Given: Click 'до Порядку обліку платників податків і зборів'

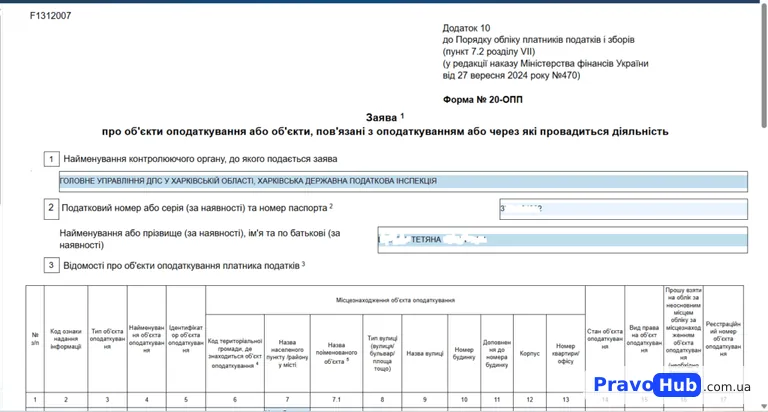Looking at the screenshot, I should coord(538,40).
